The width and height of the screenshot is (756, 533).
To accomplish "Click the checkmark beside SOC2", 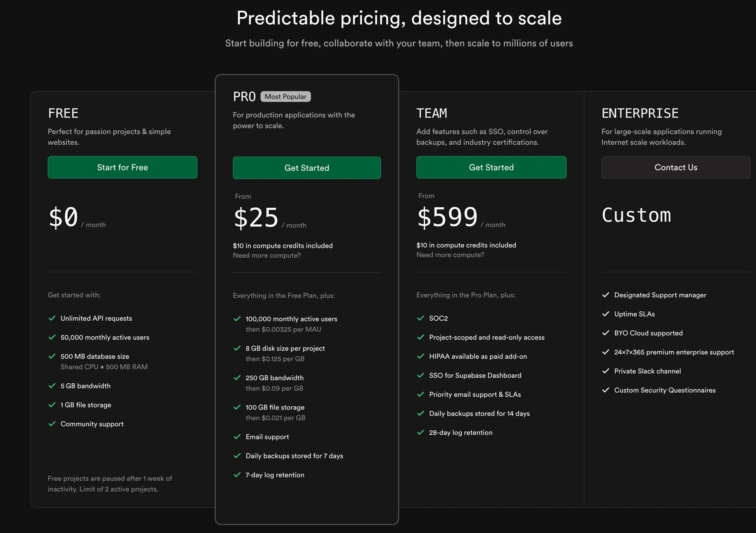I will [x=420, y=318].
